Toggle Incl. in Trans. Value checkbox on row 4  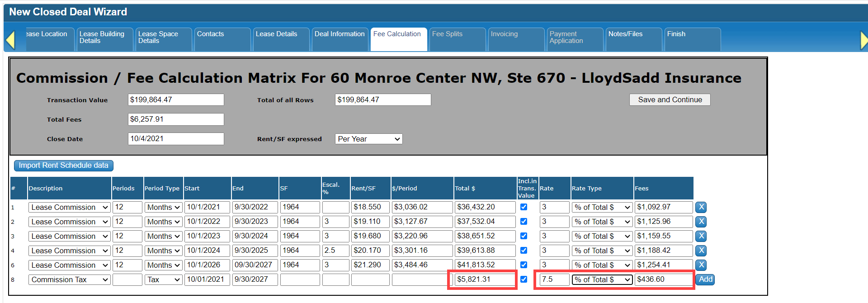524,251
